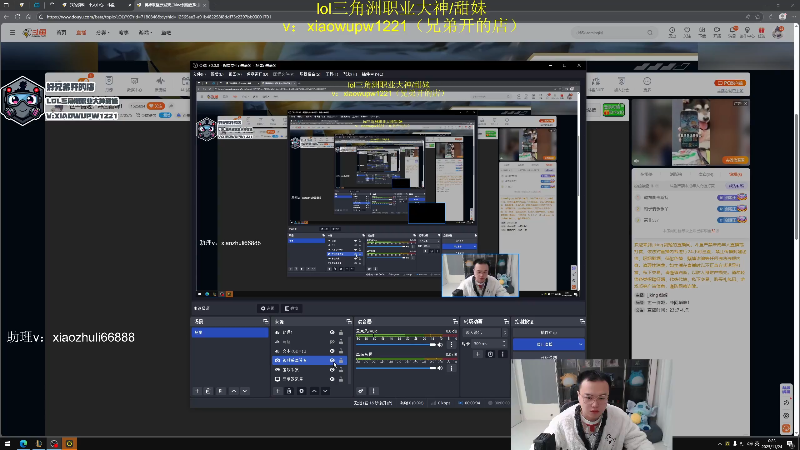The height and width of the screenshot is (450, 800).
Task: Mute the ad video beside the chat
Action: [637, 161]
